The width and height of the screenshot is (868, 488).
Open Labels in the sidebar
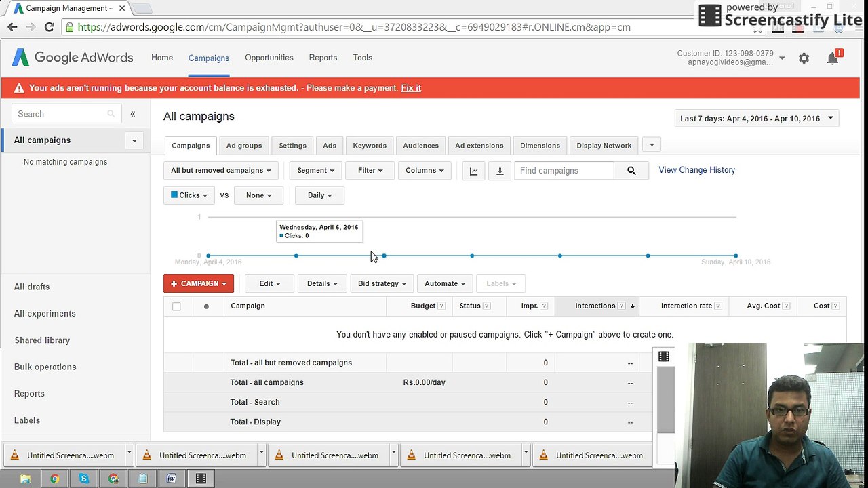(27, 420)
